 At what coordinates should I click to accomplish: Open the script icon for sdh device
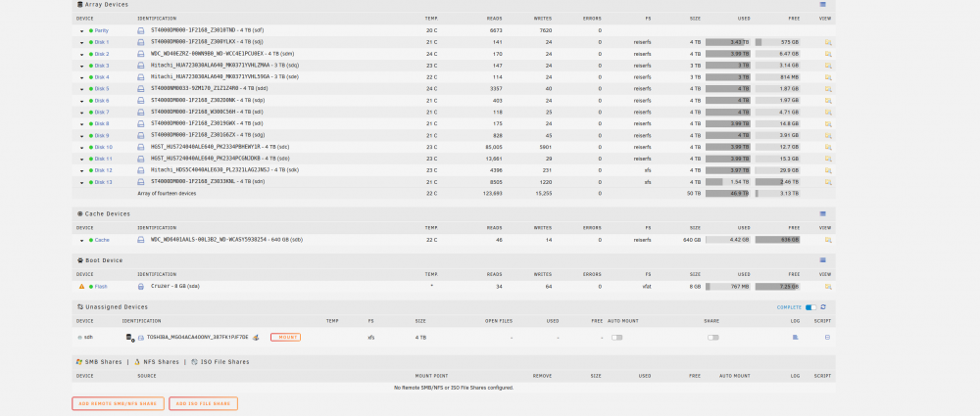[x=827, y=338]
